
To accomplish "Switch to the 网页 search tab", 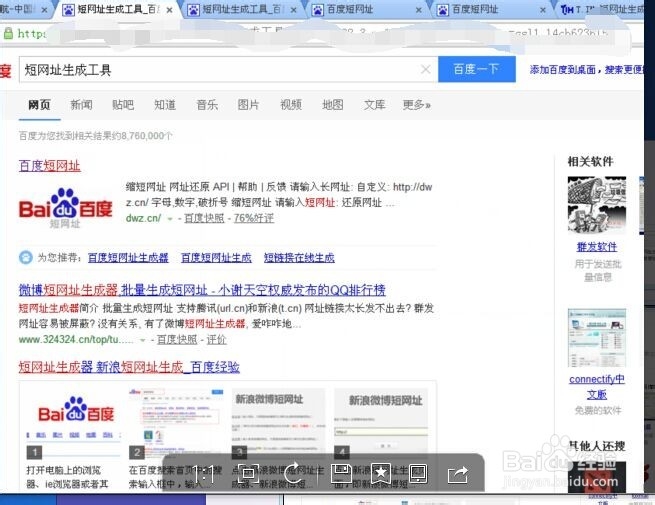I will [39, 104].
